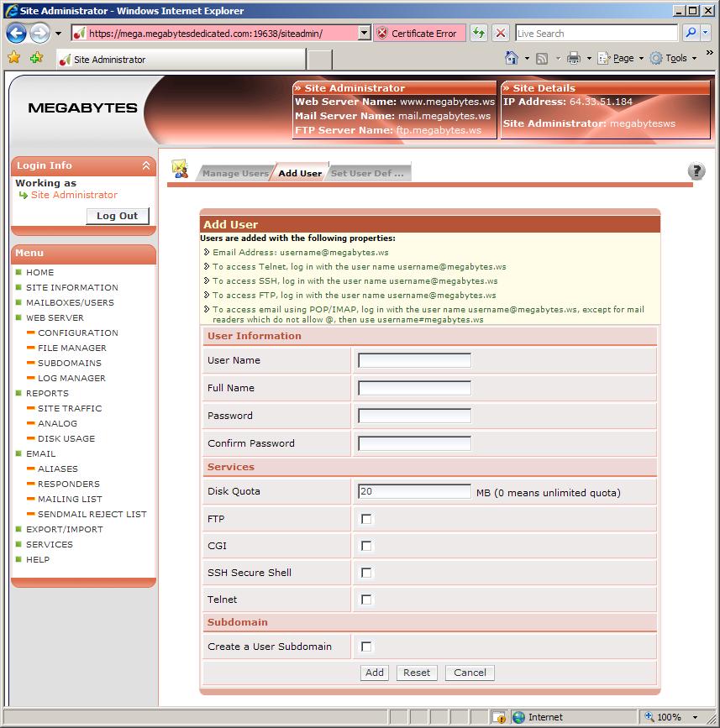This screenshot has height=728, width=720.
Task: Open MAILBOXES/USERS in the menu
Action: (70, 302)
